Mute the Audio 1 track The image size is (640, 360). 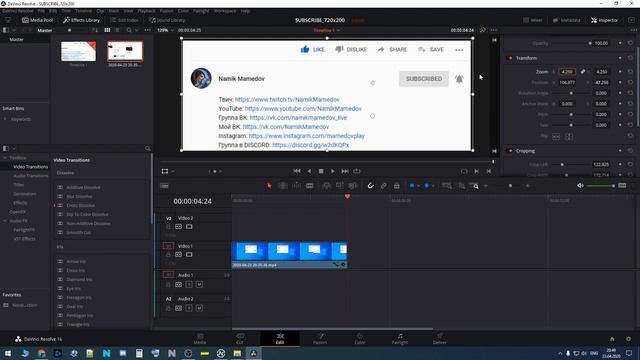coord(199,284)
